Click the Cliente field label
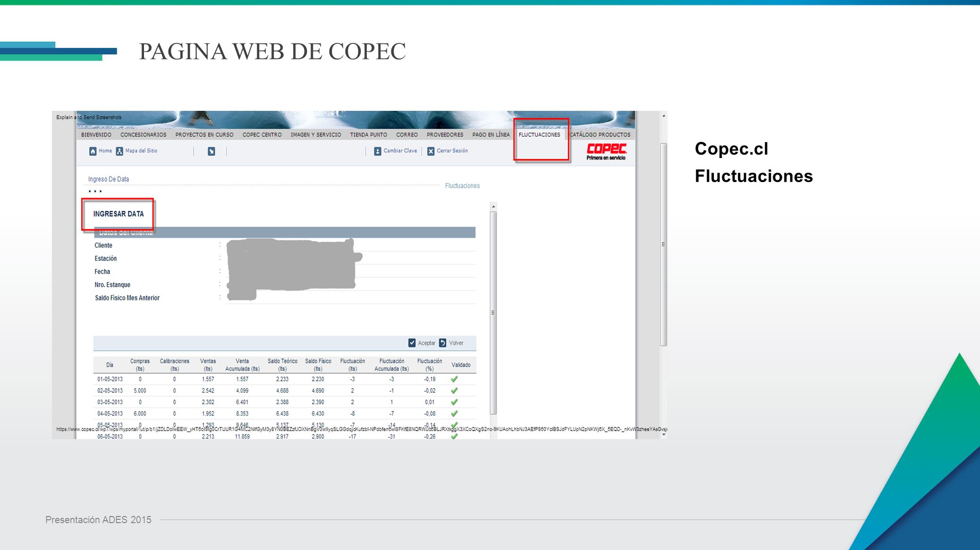The width and height of the screenshot is (980, 550). pos(103,246)
